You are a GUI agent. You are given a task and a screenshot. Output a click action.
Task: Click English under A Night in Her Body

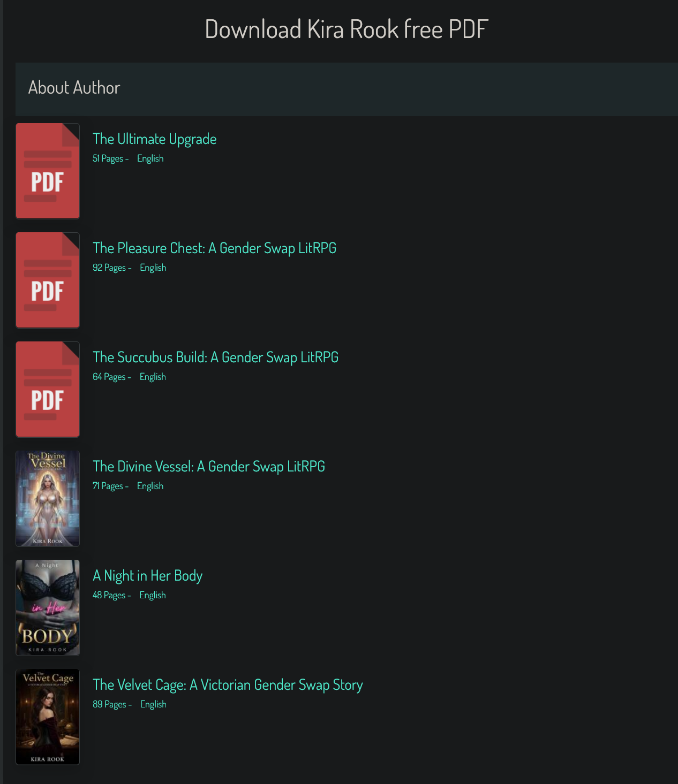coord(153,595)
